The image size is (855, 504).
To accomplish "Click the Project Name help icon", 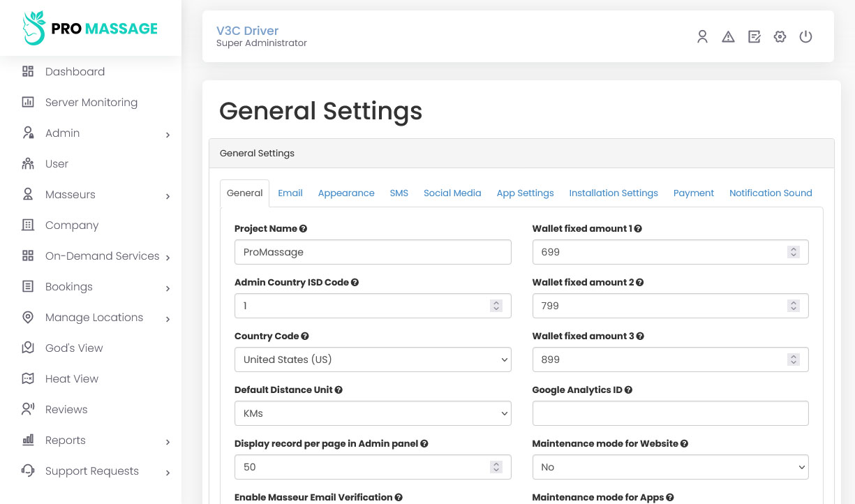I will [x=303, y=229].
